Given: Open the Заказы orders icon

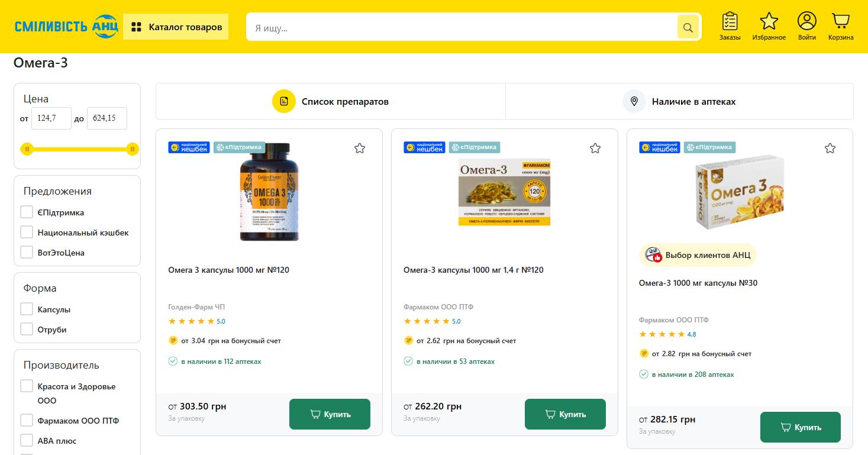Looking at the screenshot, I should coord(730,27).
